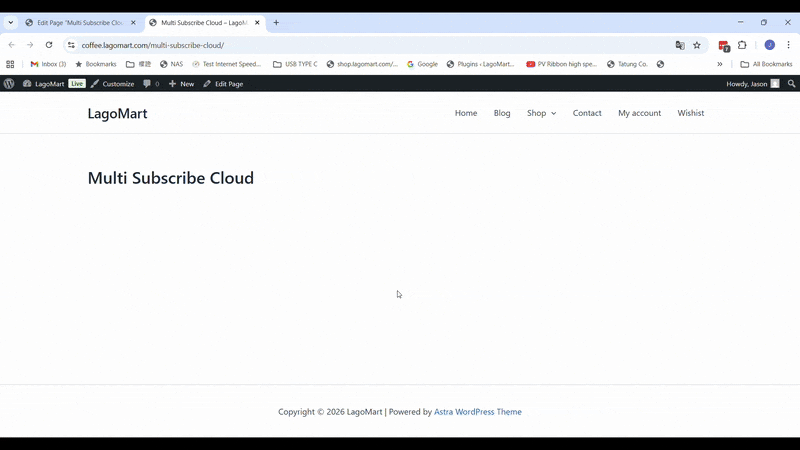Open the Chrome three-dot menu
Viewport: 800px width, 450px height.
[788, 45]
